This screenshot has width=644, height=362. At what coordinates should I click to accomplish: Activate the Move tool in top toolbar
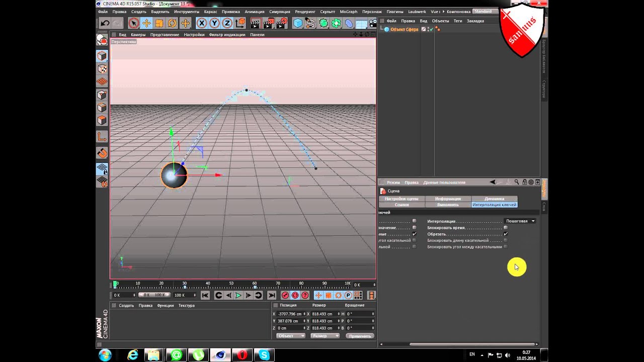tap(146, 23)
